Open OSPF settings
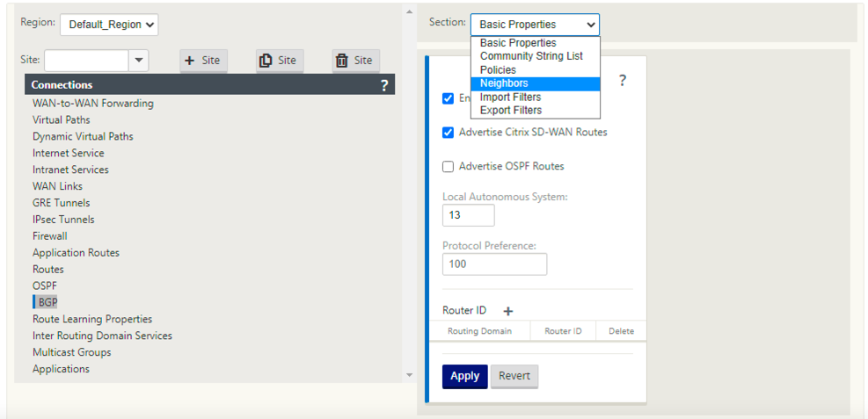The image size is (868, 419). click(x=45, y=285)
